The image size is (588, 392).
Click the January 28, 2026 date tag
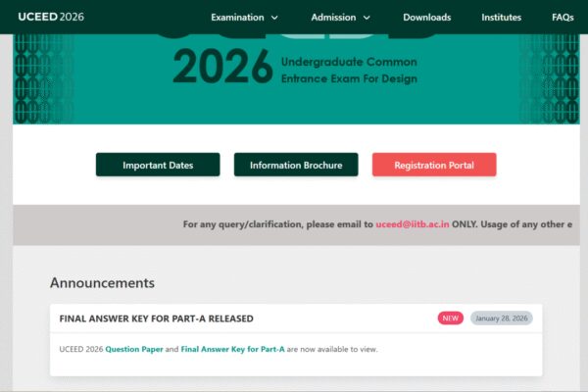pos(502,318)
